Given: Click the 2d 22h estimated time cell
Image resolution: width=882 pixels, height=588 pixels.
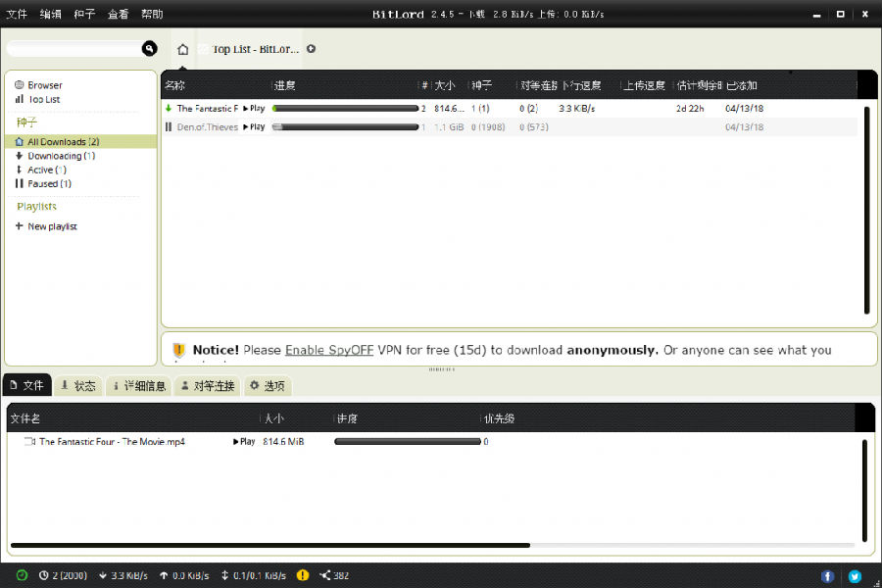Looking at the screenshot, I should tap(690, 108).
